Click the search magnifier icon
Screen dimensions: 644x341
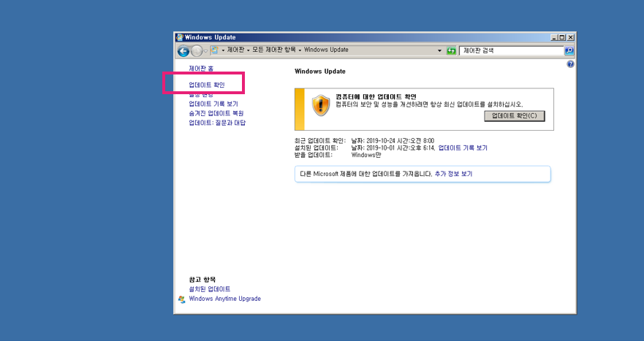[569, 50]
